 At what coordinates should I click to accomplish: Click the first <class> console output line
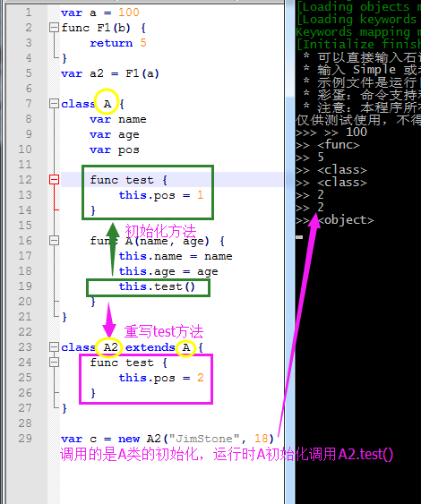tap(342, 170)
